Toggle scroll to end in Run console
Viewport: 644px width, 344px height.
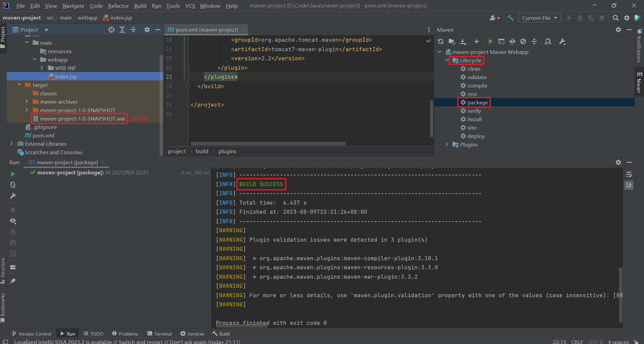[629, 185]
